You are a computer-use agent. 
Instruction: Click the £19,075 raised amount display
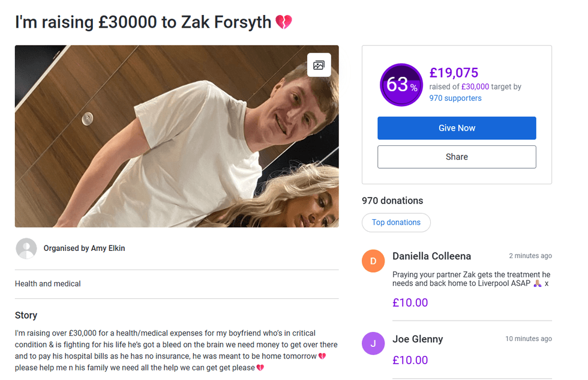click(453, 73)
